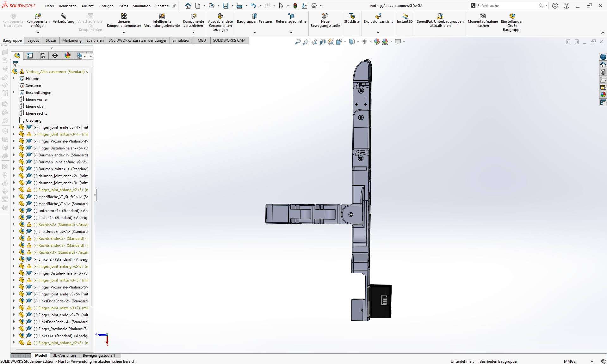Switch to the Skizze tab
The image size is (607, 364).
51,40
